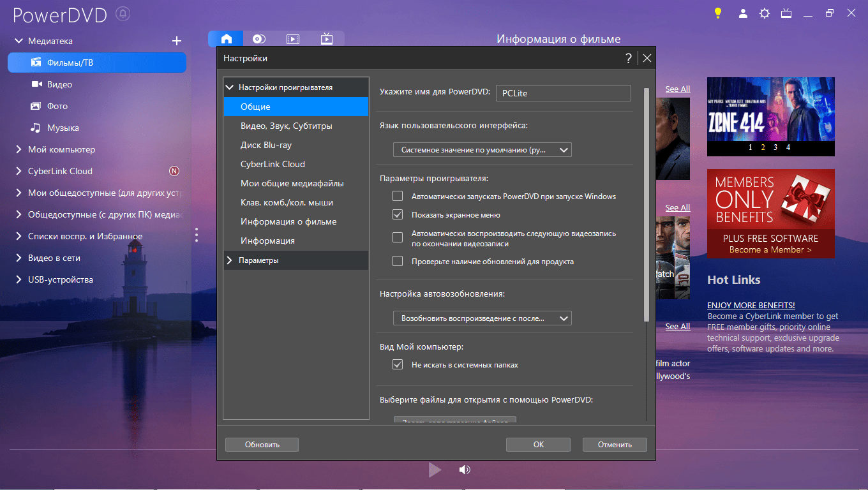This screenshot has height=490, width=868.
Task: Open the interface language dropdown
Action: pos(482,150)
